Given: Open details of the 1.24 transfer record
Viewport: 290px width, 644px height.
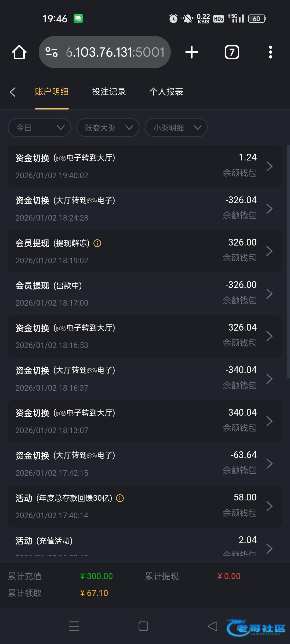Looking at the screenshot, I should 145,166.
